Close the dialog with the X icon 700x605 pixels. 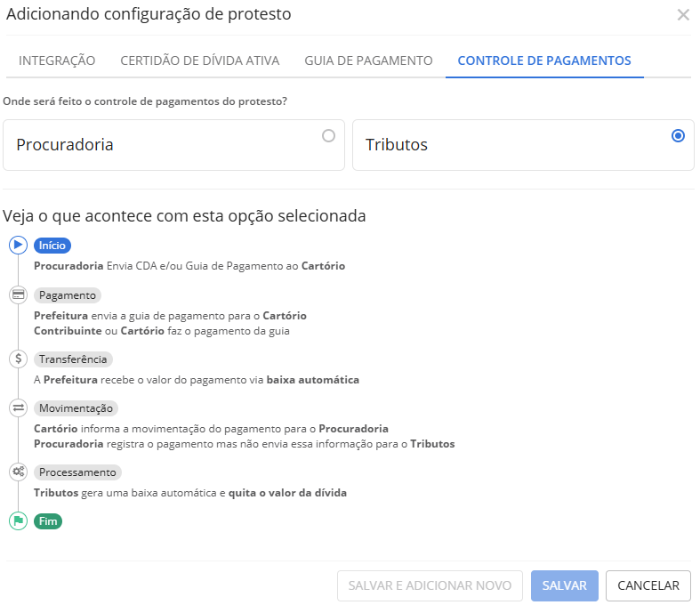(683, 14)
